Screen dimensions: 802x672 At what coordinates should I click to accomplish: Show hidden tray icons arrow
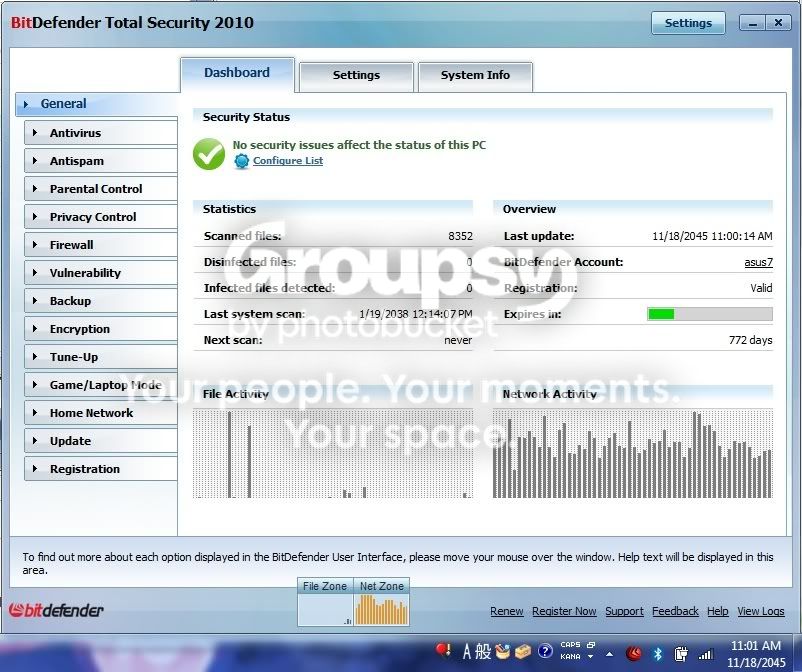610,654
